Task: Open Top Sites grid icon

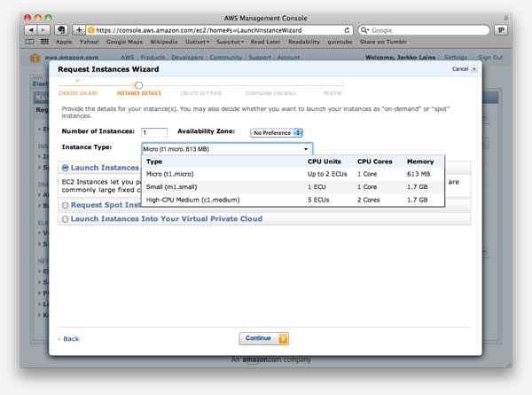Action: click(x=44, y=41)
